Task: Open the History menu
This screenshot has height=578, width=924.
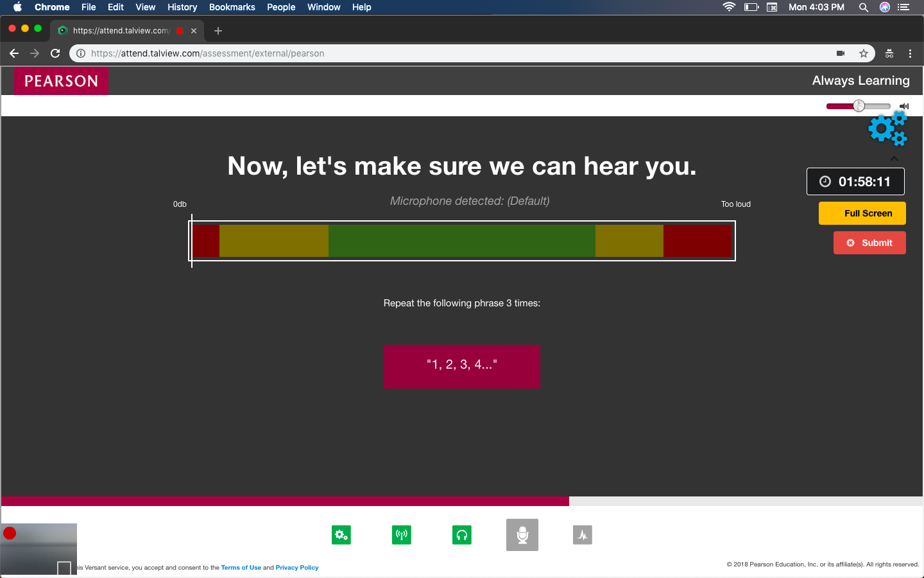Action: click(182, 7)
